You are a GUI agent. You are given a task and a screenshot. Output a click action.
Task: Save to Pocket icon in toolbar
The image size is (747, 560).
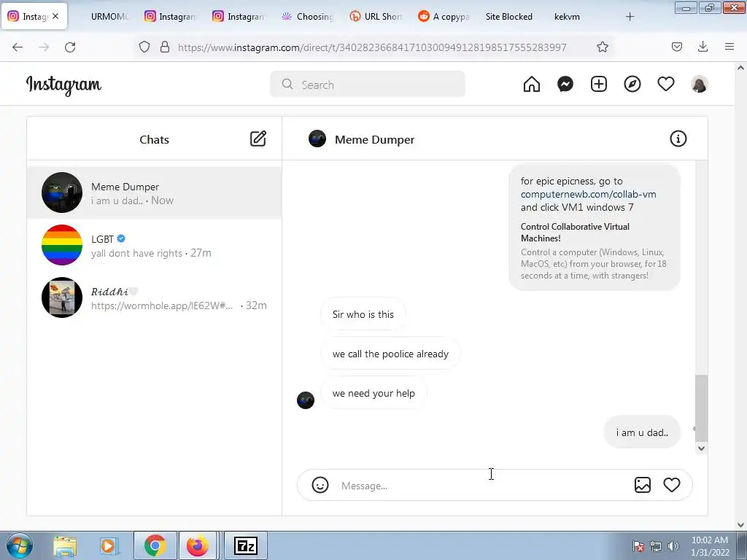tap(676, 47)
